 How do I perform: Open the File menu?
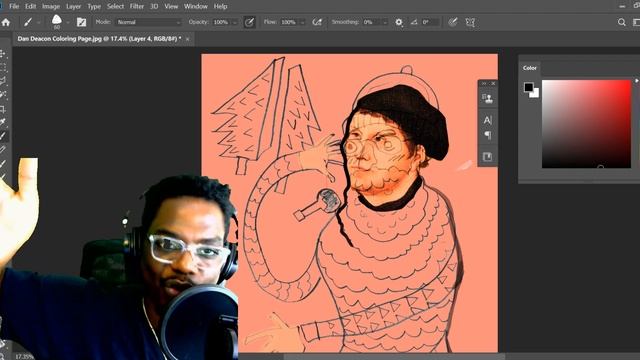click(x=14, y=7)
